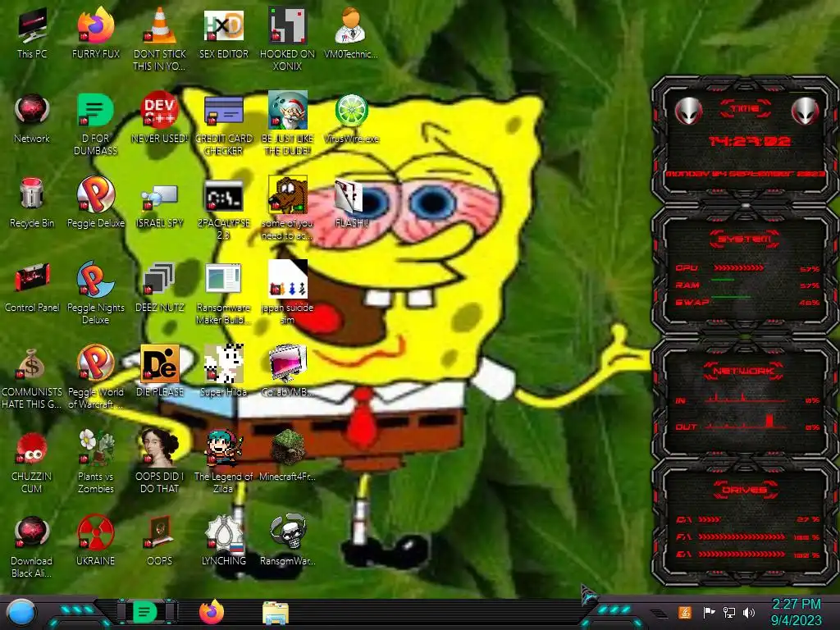Click the CPU usage bar in System widget
This screenshot has width=840, height=630.
tap(739, 267)
